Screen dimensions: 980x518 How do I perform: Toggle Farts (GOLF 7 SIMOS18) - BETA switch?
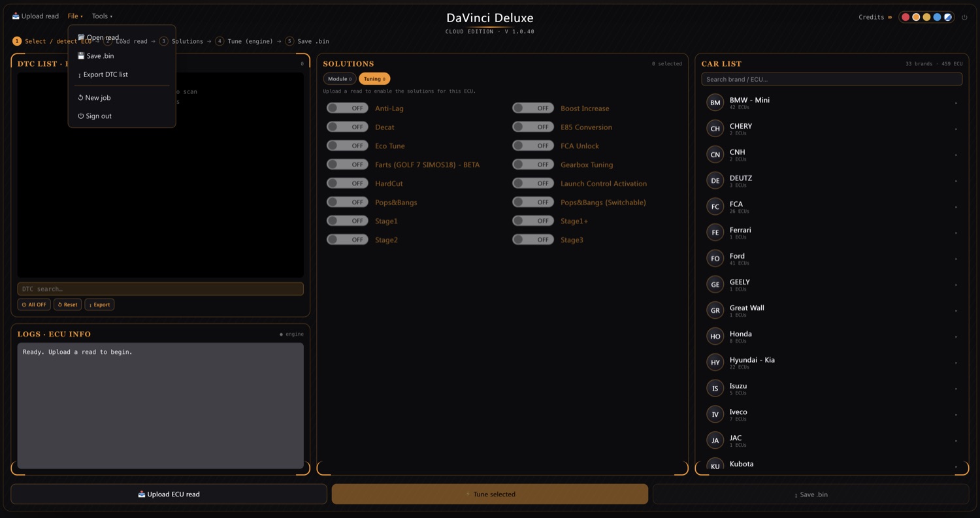[348, 165]
